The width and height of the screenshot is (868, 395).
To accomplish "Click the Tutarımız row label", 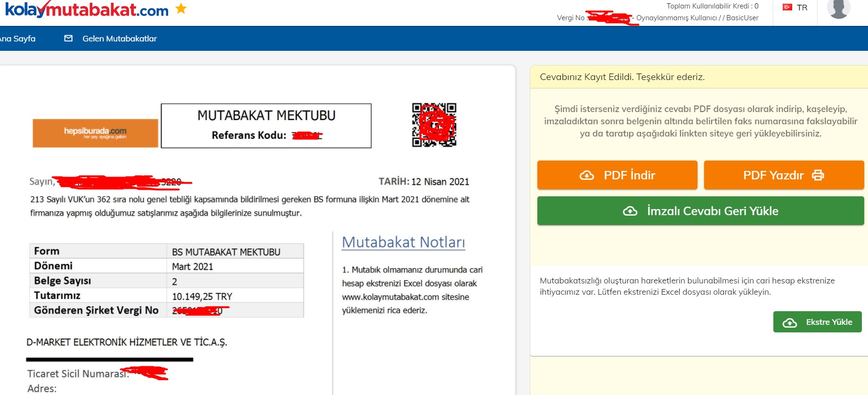I will 57,296.
